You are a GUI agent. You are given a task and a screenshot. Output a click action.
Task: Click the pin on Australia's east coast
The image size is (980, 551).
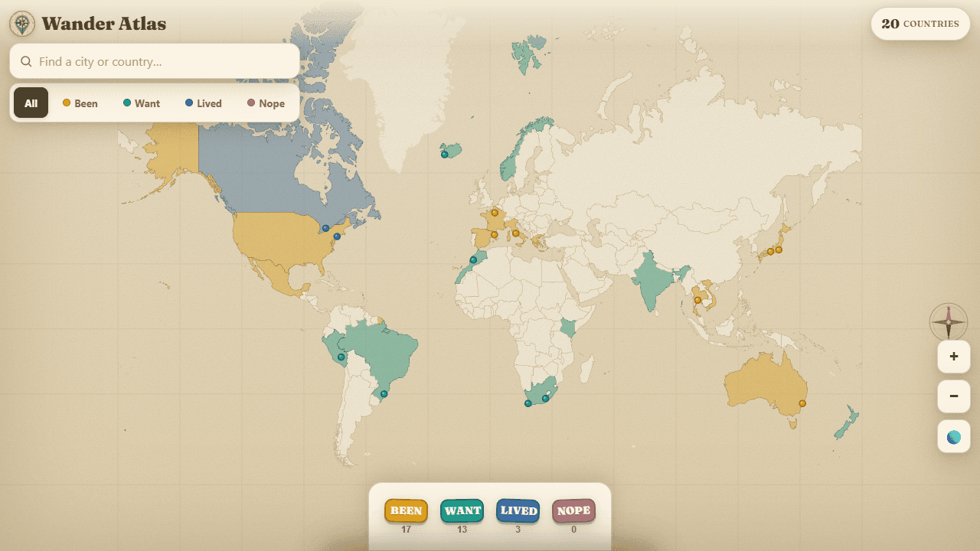(x=802, y=403)
